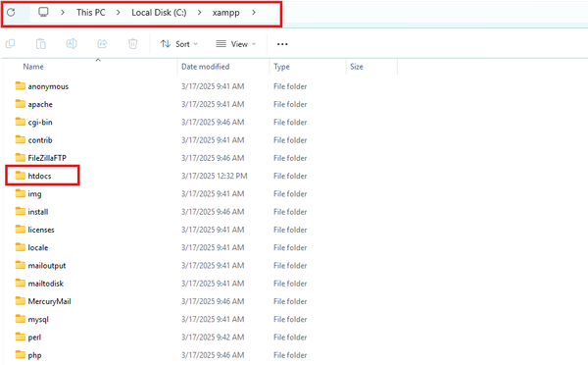The height and width of the screenshot is (365, 588).
Task: Click the htdocs date 3/17/2025 12:32 PM
Action: [x=214, y=176]
